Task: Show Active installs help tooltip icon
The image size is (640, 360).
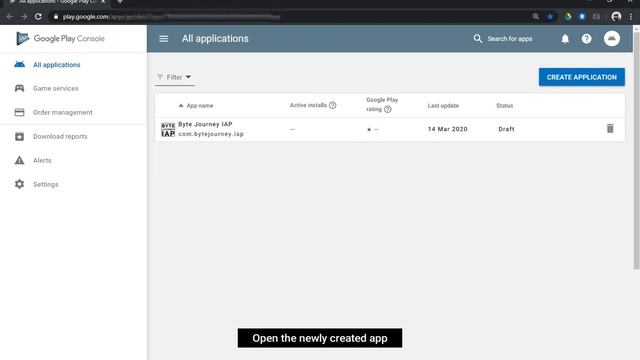Action: click(x=333, y=105)
